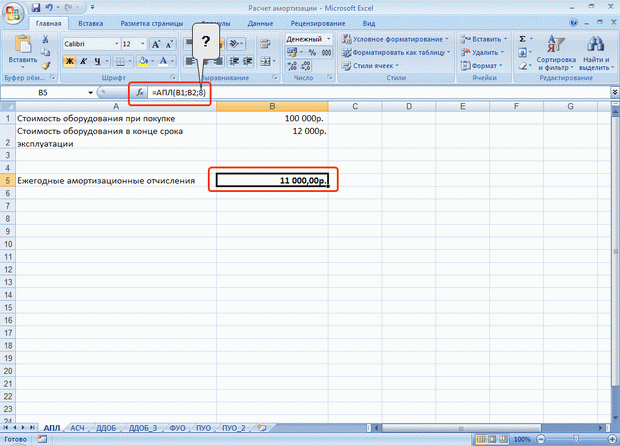Open font color dropdown arrow
Image resolution: width=620 pixels, height=446 pixels.
coord(172,61)
